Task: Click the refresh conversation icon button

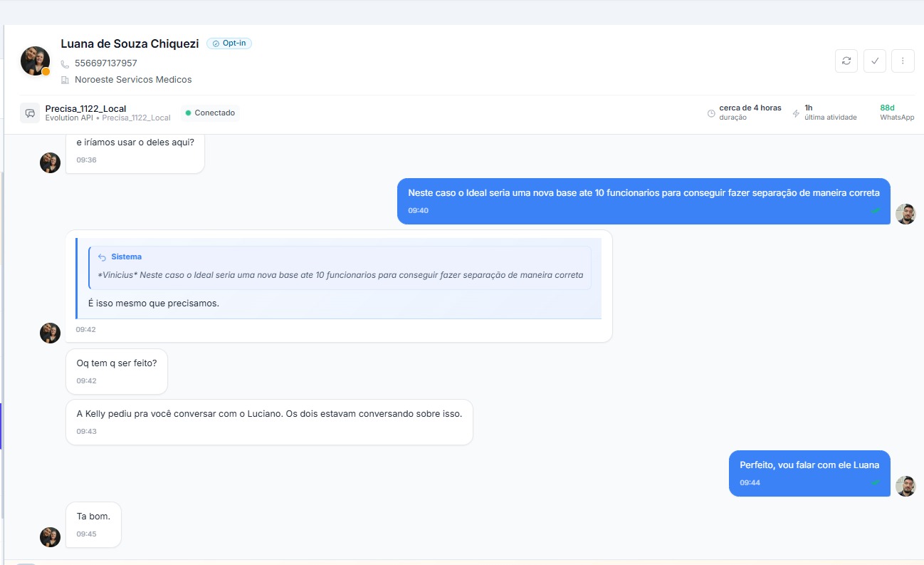Action: 846,61
